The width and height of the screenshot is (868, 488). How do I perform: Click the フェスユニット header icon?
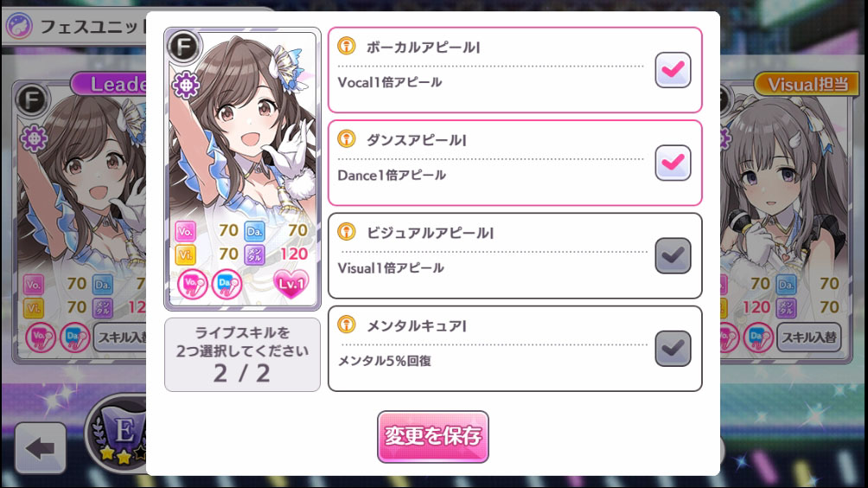pyautogui.click(x=19, y=26)
